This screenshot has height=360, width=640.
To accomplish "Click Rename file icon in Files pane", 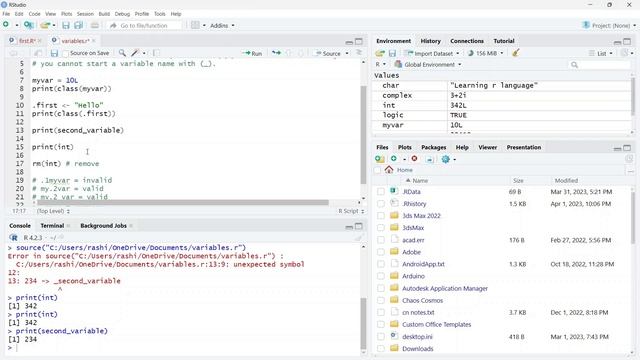I will 429,159.
